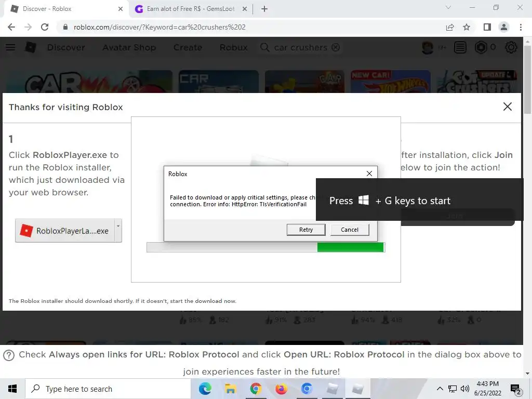Open the taskbar clock and date
Viewport: 532px width, 399px height.
(x=487, y=389)
